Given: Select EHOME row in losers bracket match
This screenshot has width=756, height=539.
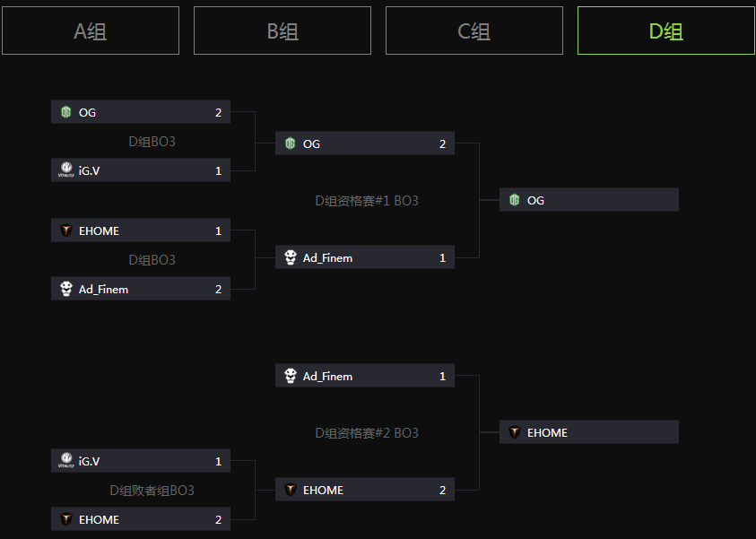Looking at the screenshot, I should click(141, 518).
